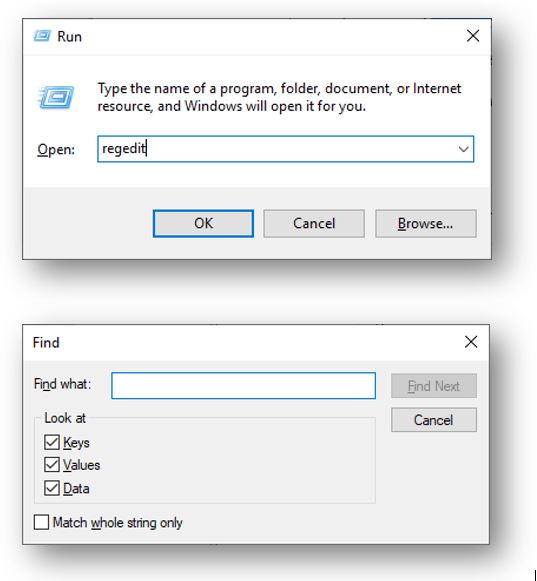Click the small Run icon in title bar
Viewport: 537px width, 581px height.
tap(42, 36)
